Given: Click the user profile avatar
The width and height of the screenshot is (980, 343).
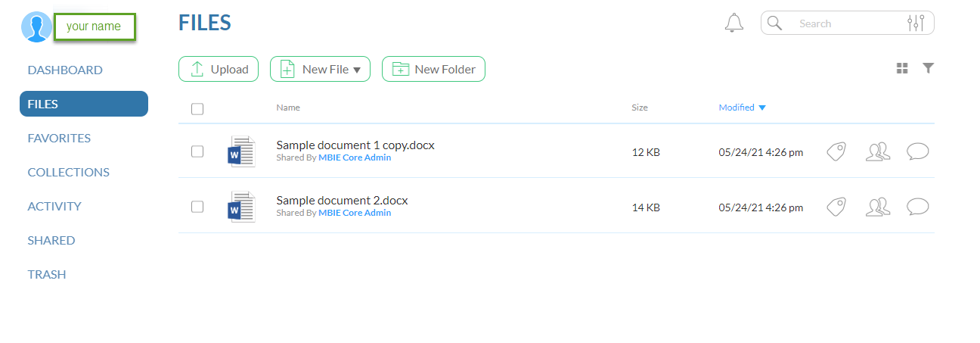Looking at the screenshot, I should point(36,27).
